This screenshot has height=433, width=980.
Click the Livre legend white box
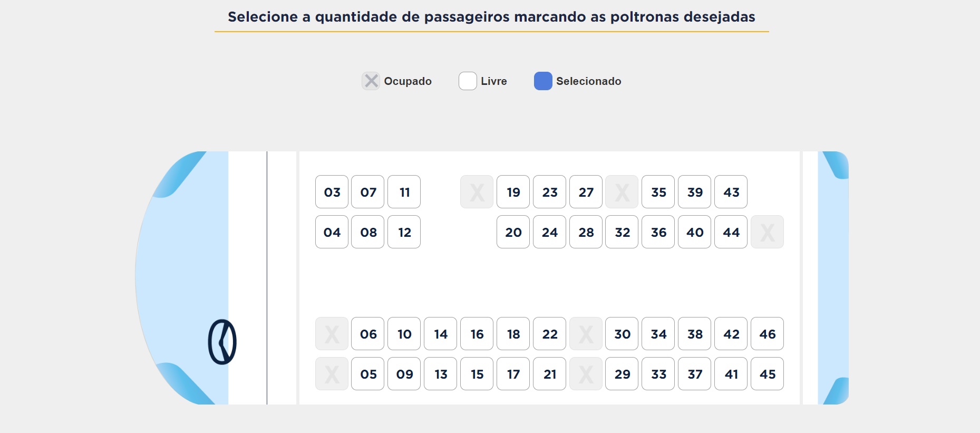point(468,81)
